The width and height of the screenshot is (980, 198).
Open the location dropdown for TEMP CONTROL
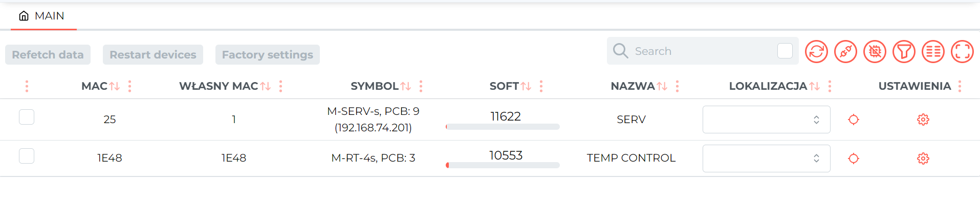(766, 159)
